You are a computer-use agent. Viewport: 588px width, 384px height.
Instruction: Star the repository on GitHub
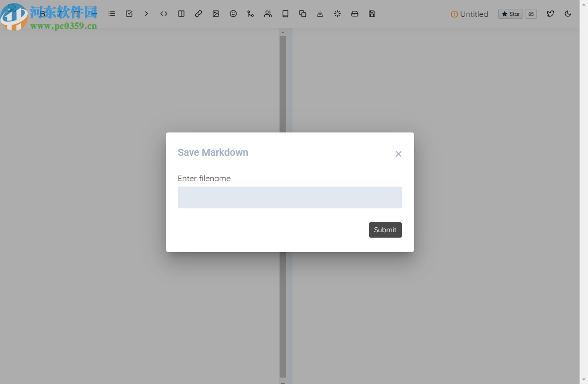(x=510, y=14)
